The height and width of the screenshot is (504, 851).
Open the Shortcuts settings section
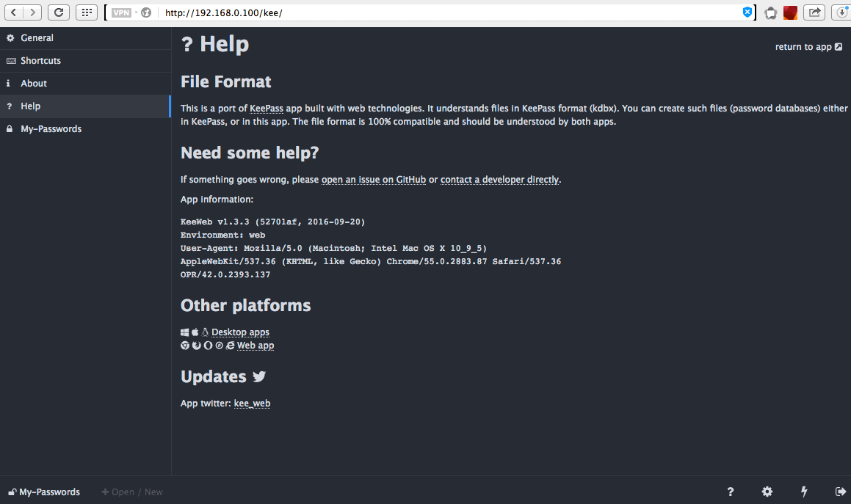pyautogui.click(x=85, y=61)
